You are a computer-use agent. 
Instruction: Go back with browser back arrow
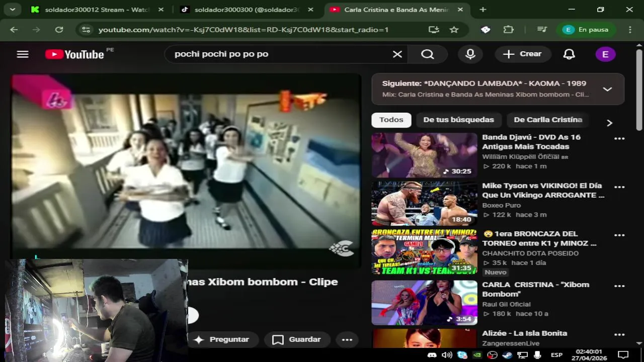pyautogui.click(x=14, y=30)
